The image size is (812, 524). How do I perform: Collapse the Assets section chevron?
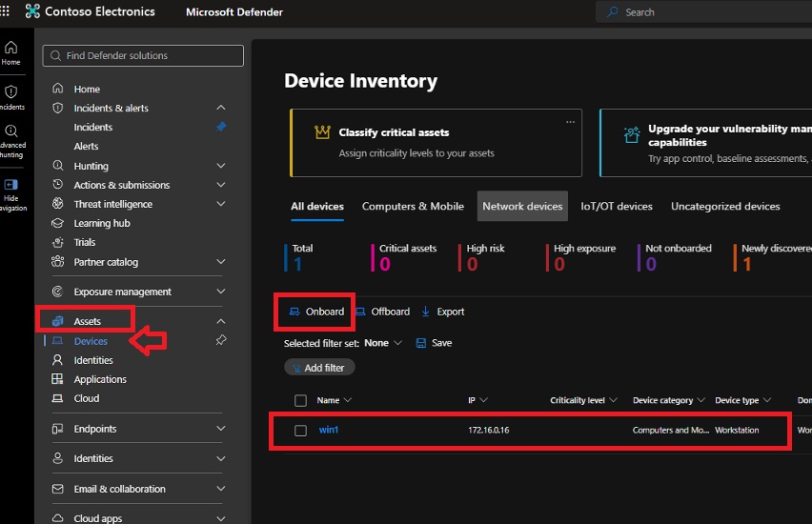point(221,321)
